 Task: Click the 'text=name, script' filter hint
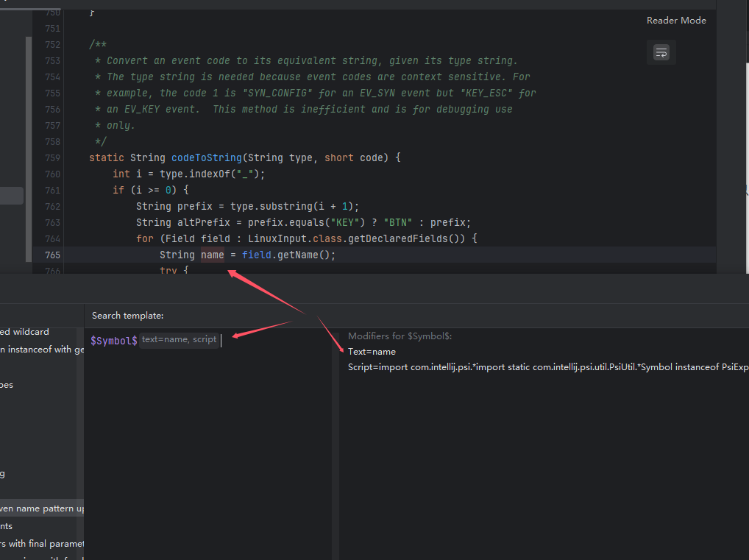[x=179, y=340]
